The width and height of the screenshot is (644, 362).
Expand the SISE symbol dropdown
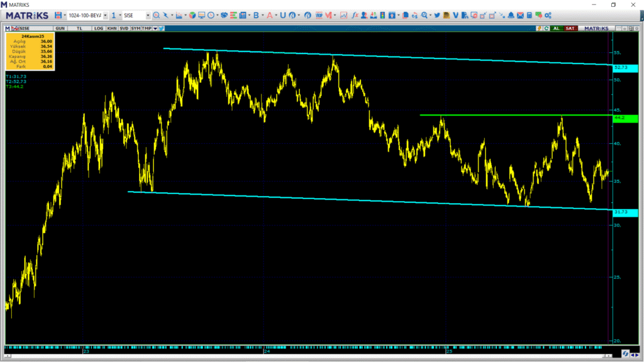[148, 15]
